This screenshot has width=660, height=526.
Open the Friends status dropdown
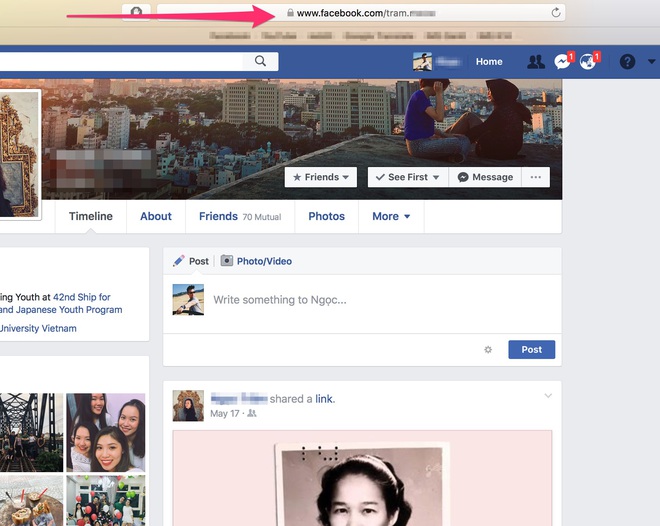tap(321, 177)
